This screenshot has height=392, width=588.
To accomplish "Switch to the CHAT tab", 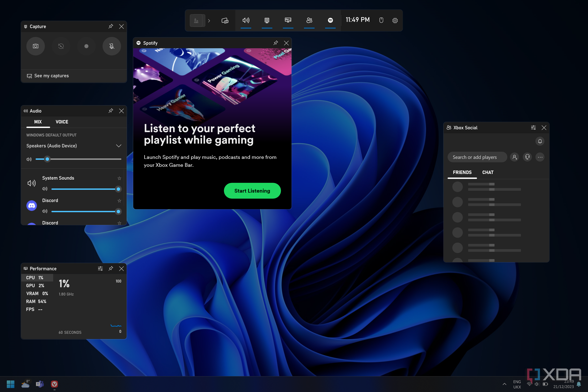I will (x=488, y=172).
